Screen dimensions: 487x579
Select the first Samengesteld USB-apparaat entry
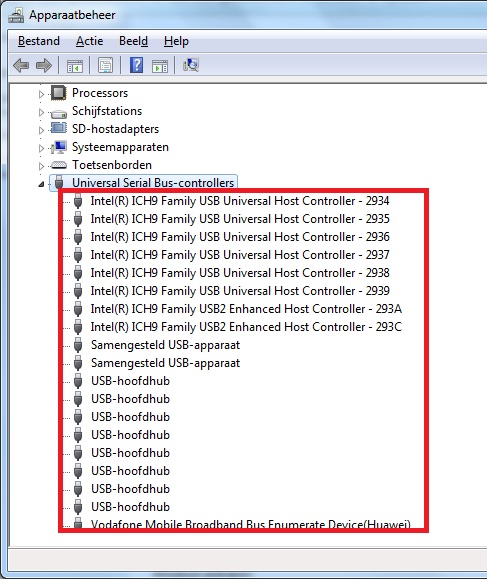165,345
